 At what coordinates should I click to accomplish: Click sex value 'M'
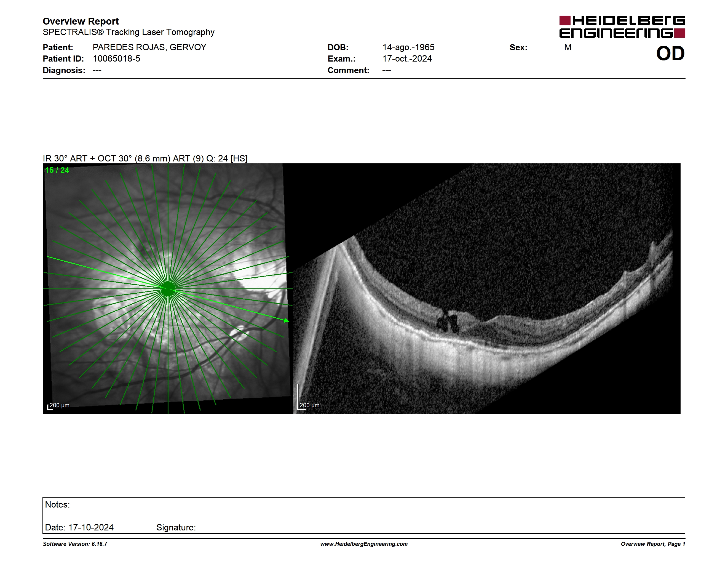pos(568,47)
